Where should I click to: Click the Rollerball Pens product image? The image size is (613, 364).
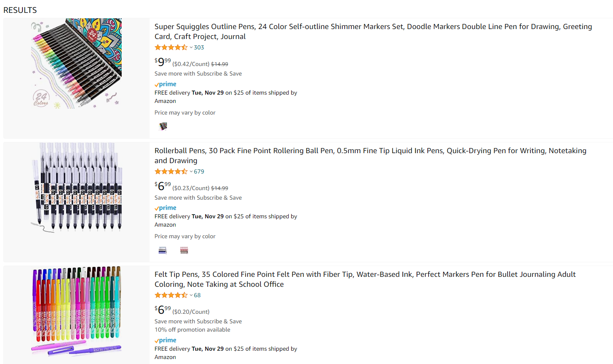[x=76, y=188]
